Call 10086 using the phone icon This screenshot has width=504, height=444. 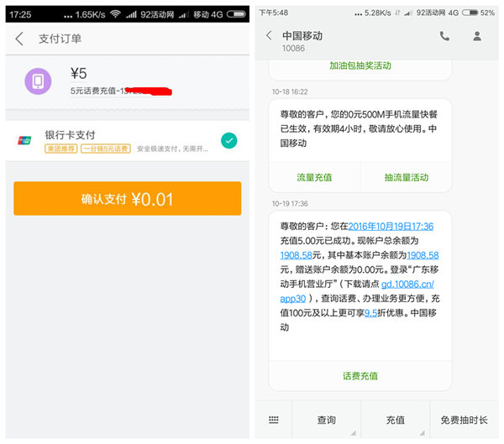pos(444,36)
